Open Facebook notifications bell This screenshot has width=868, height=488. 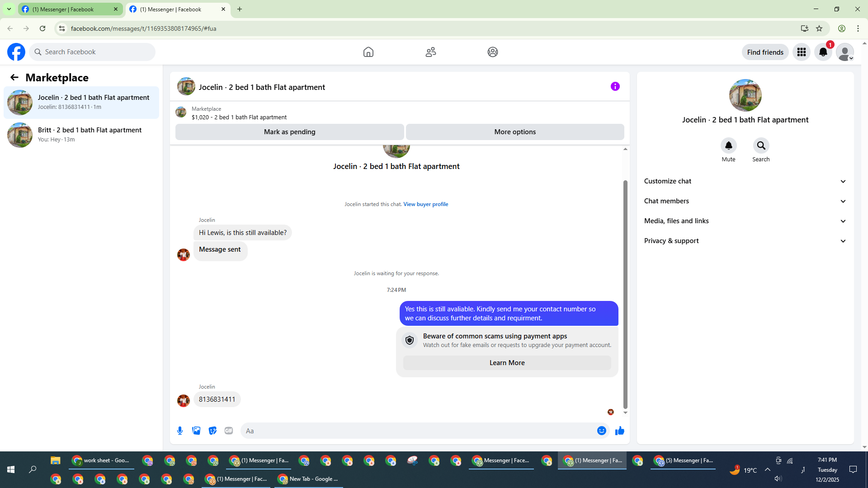pyautogui.click(x=823, y=52)
